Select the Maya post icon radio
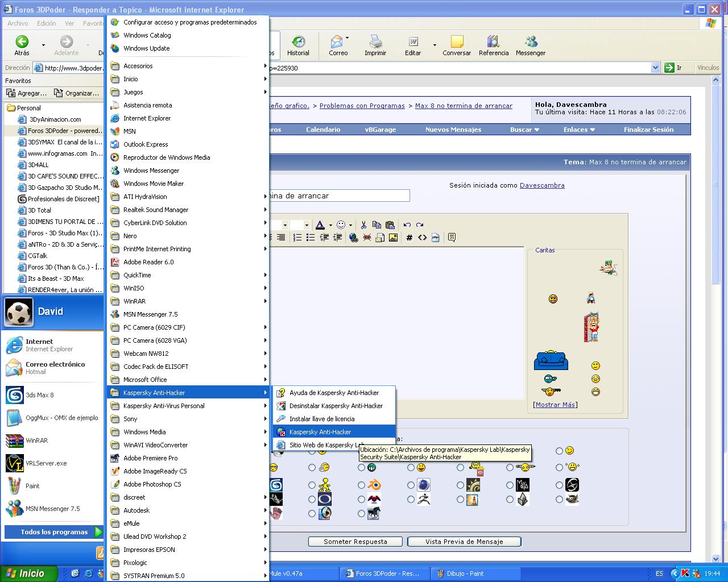This screenshot has width=728, height=582. tap(510, 485)
